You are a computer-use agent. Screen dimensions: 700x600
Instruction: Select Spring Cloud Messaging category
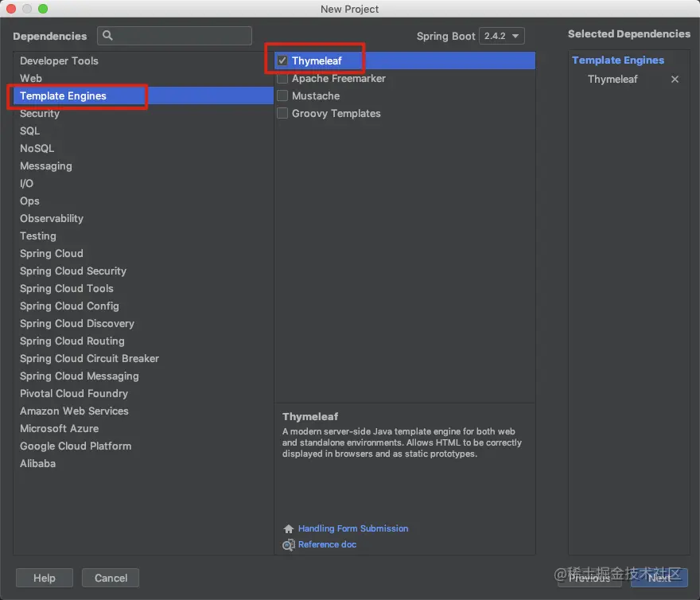(143, 376)
